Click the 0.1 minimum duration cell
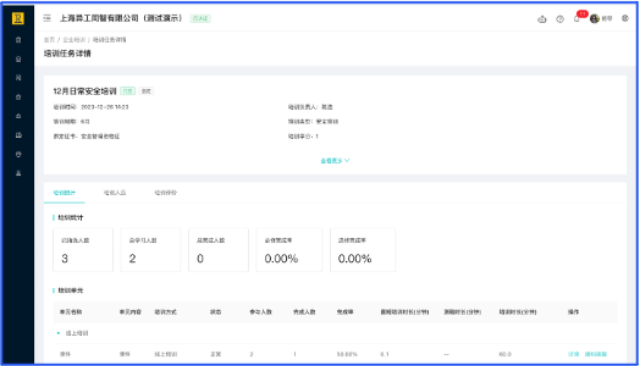 click(x=384, y=354)
